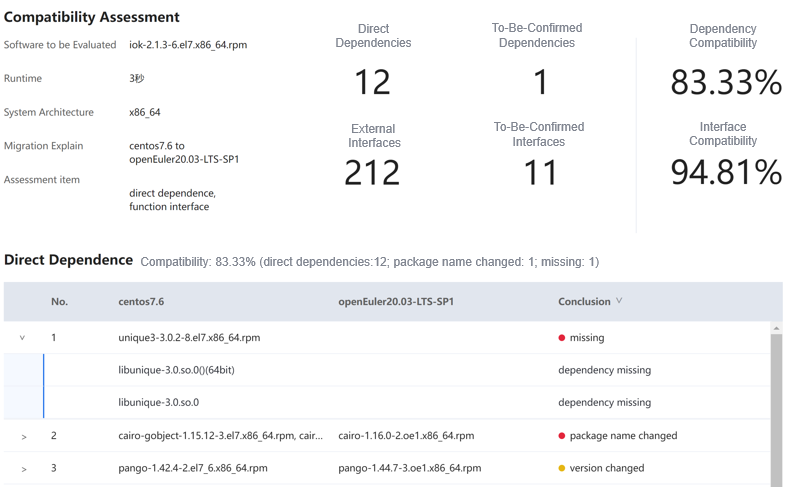Screen dimensions: 787x493
Task: Select the libunique-3.0.so.0()(64bit) dependency row
Action: (176, 370)
